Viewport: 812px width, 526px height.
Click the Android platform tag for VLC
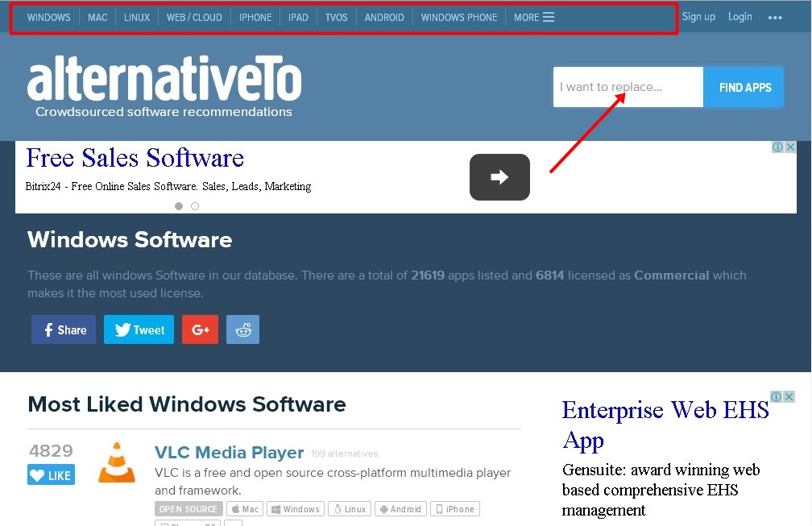401,509
